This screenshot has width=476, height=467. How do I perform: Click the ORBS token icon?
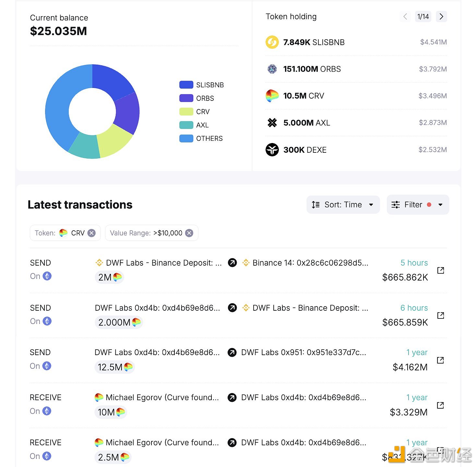coord(272,69)
